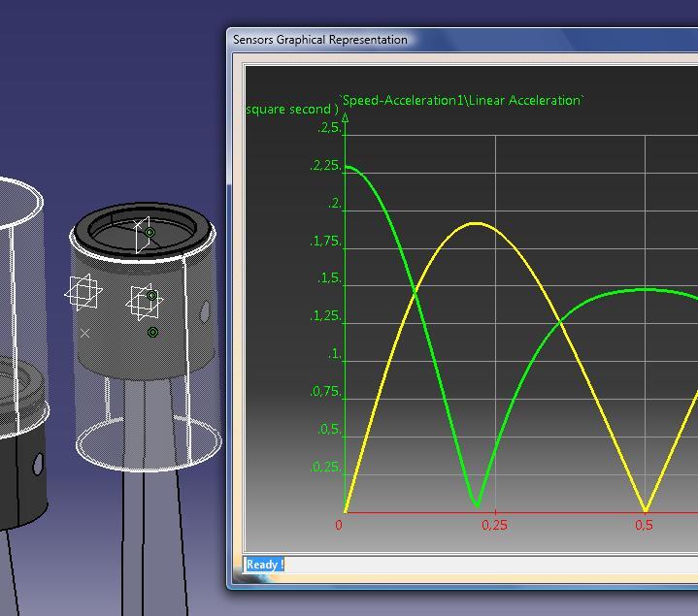Click the '0,5' time axis label

coord(644,525)
